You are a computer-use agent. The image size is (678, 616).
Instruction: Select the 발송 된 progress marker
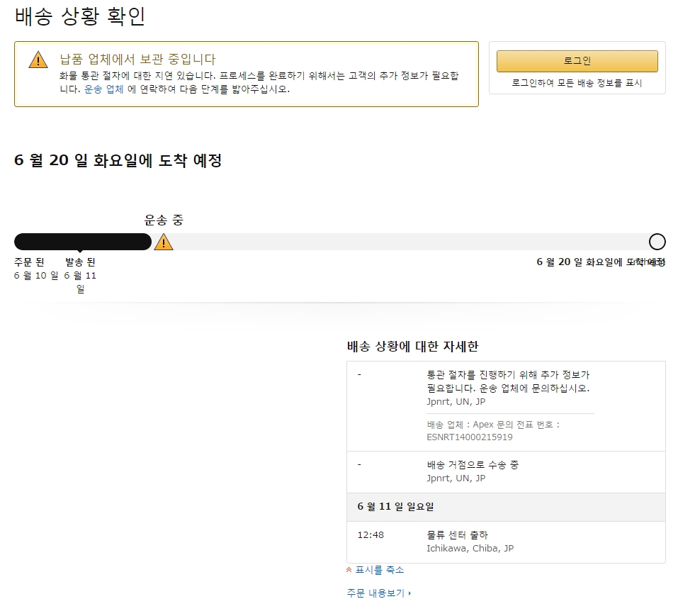[80, 262]
